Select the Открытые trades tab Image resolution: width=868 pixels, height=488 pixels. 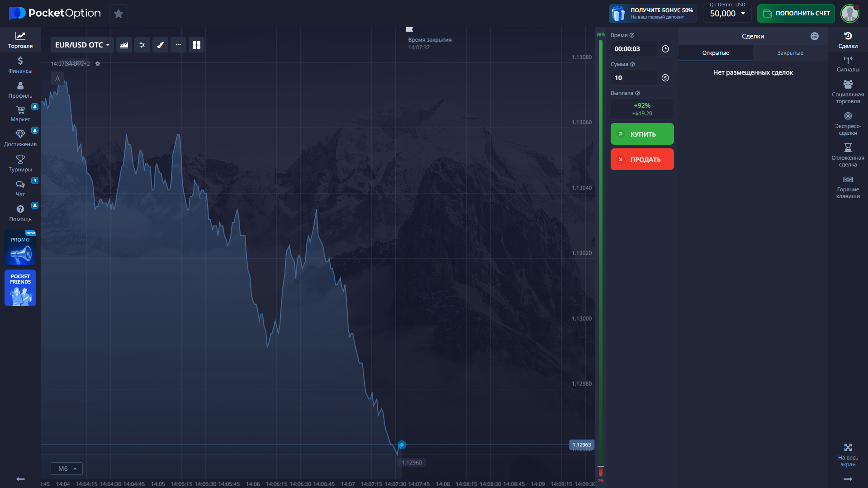click(715, 53)
